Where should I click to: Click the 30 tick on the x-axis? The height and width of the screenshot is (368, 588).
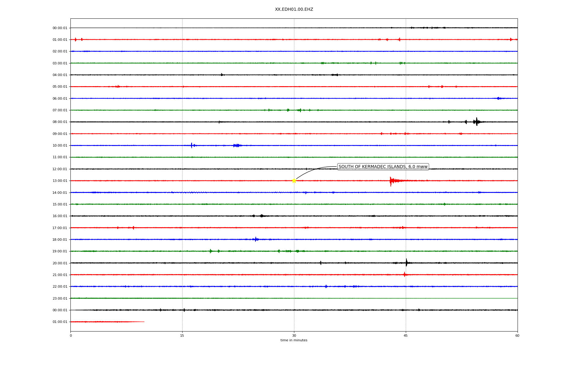294,335
